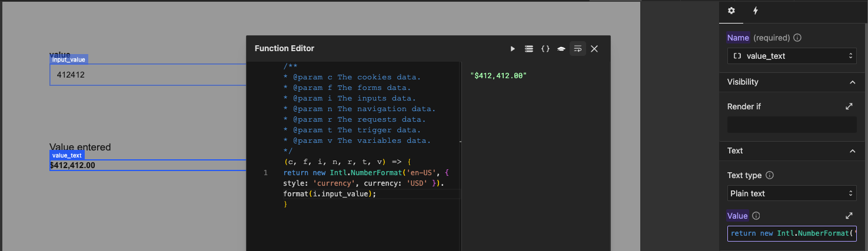Click the input_value field containing 412412

point(148,75)
